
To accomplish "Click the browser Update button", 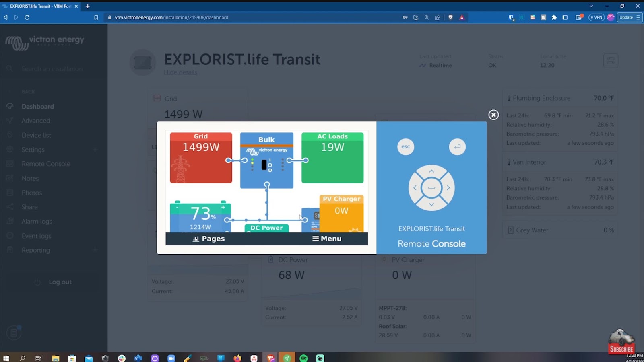I will point(630,17).
